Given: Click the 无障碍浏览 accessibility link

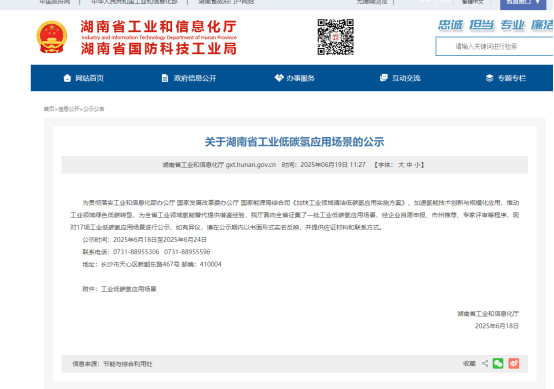Looking at the screenshot, I should [372, 2].
